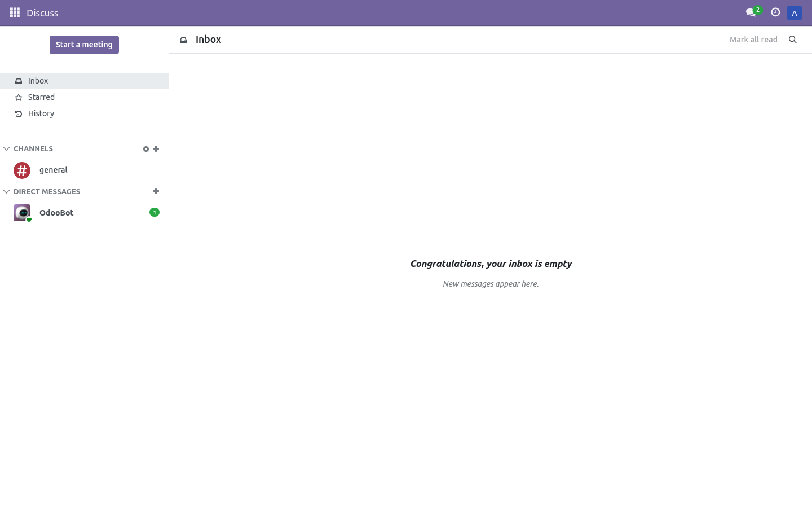The width and height of the screenshot is (812, 508).
Task: Click the Start a meeting button
Action: point(84,45)
